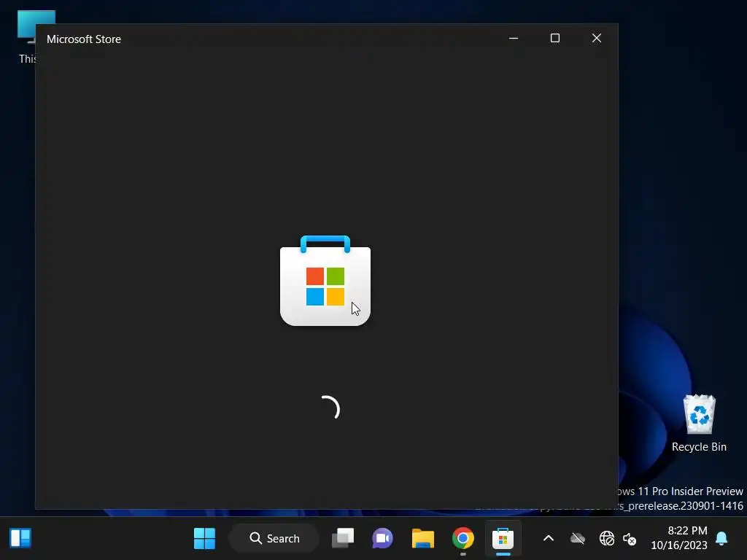747x560 pixels.
Task: Open network status globe icon
Action: 606,539
